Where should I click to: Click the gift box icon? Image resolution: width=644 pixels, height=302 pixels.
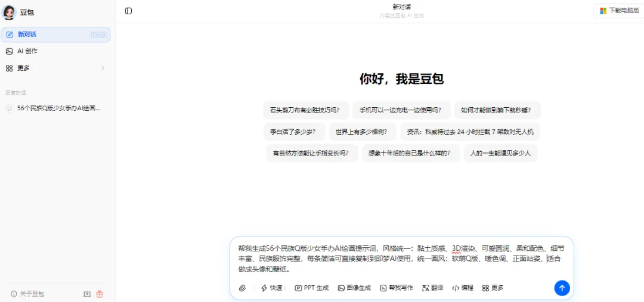pos(100,294)
